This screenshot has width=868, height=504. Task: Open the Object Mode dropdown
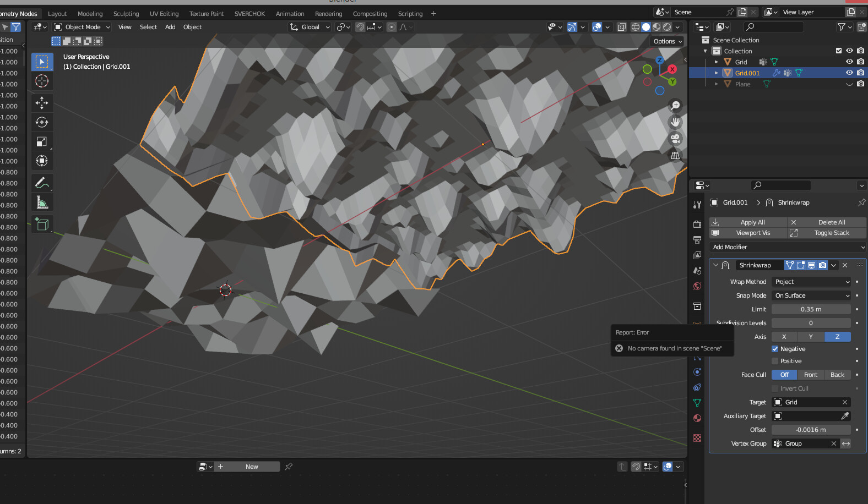coord(82,27)
